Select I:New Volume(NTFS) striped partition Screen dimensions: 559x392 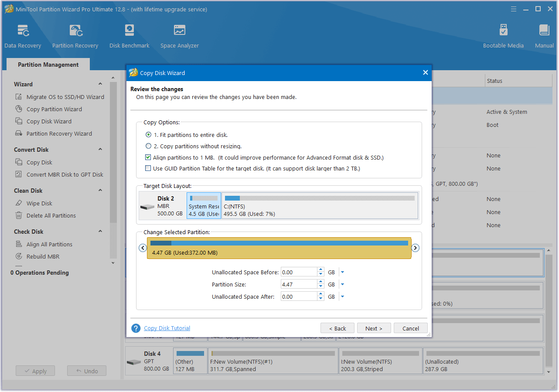pos(381,361)
